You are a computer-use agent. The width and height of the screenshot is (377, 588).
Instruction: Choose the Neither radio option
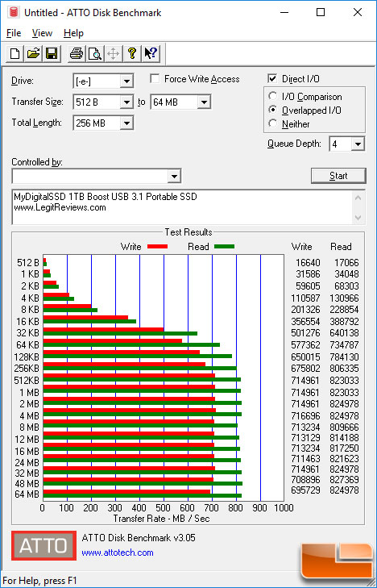[273, 123]
